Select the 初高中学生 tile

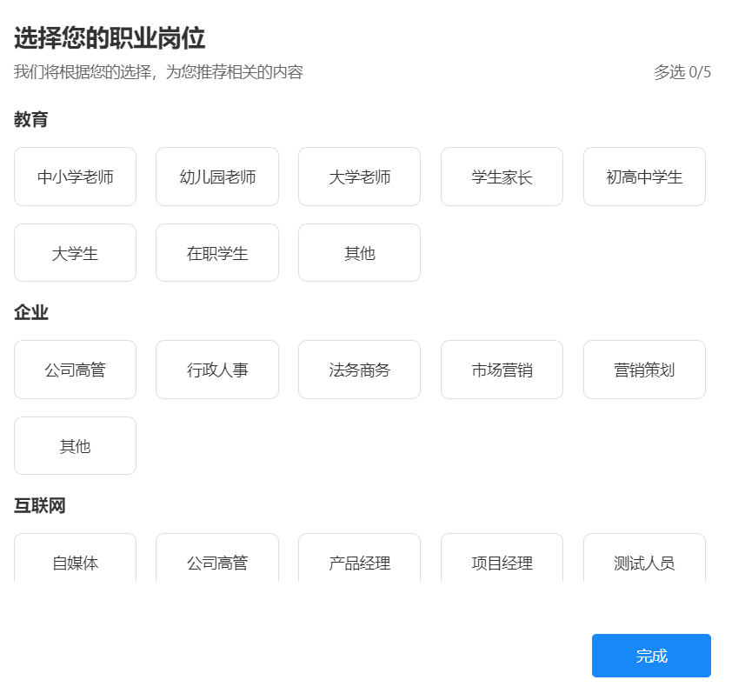(x=644, y=177)
